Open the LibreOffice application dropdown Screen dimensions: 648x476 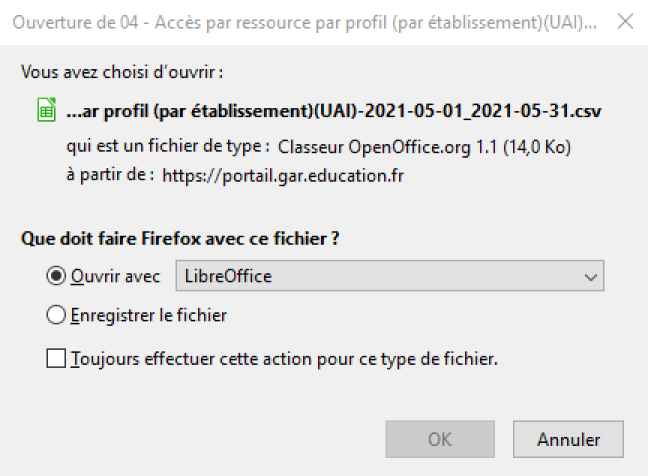[x=390, y=276]
